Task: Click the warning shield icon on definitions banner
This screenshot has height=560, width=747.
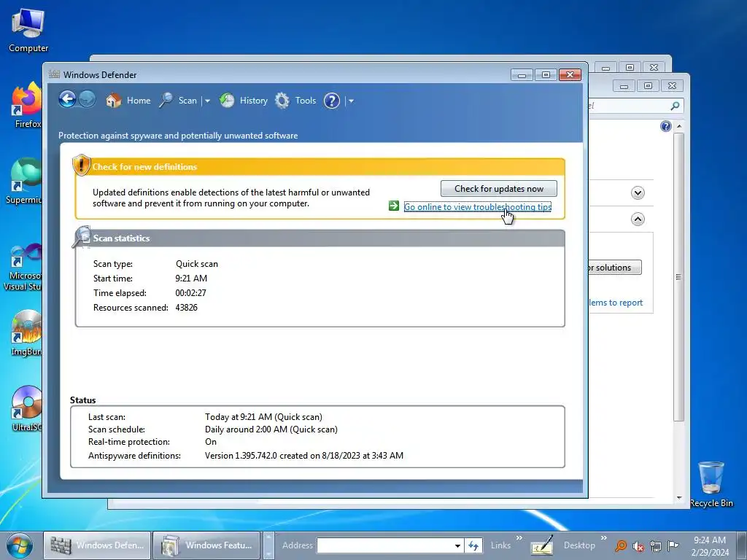Action: pos(82,166)
